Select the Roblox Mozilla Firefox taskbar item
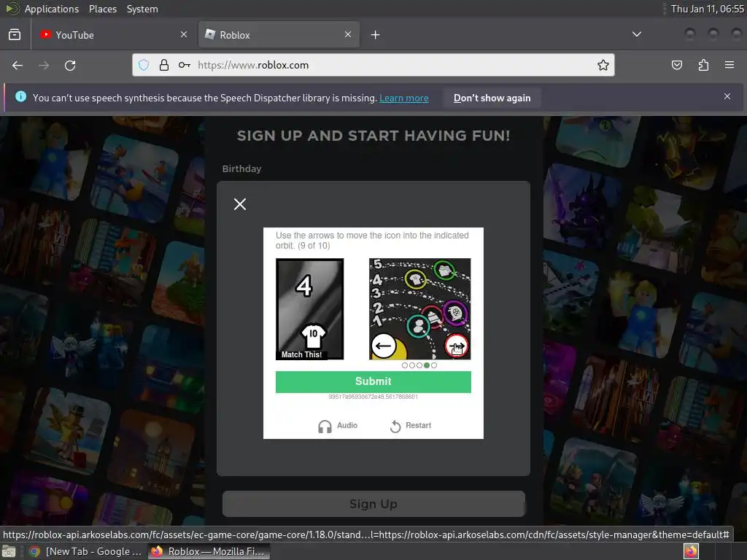This screenshot has width=747, height=560. 209,551
